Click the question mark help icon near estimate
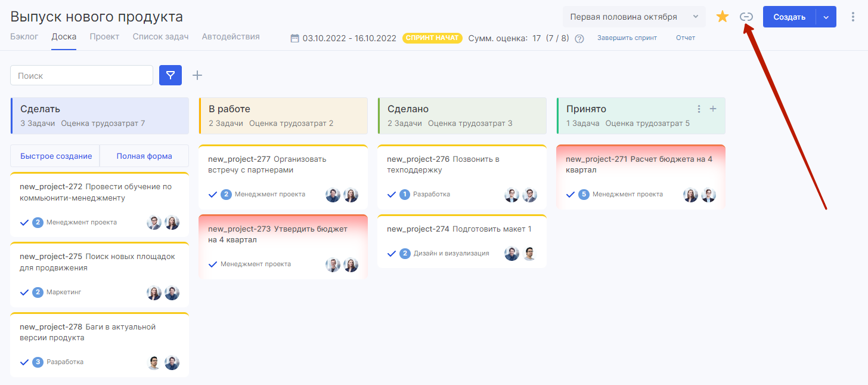This screenshot has height=385, width=868. click(x=579, y=38)
